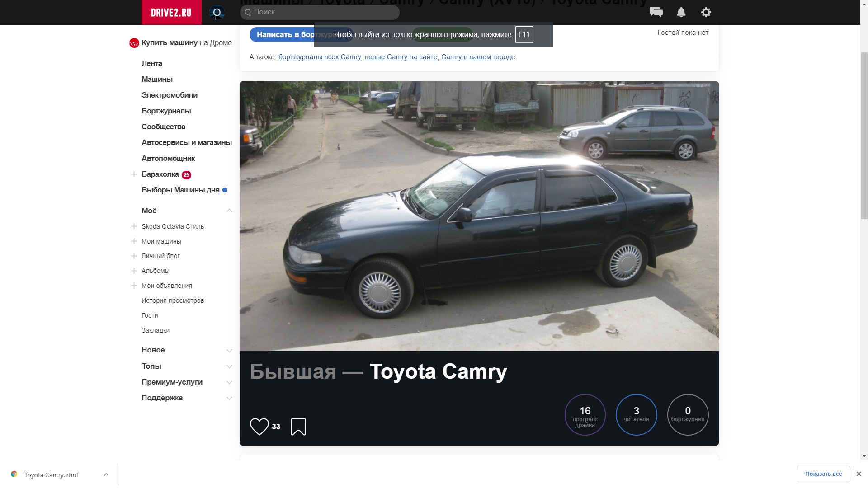Expand the Барахолка plus icon
This screenshot has width=868, height=488.
coord(134,174)
